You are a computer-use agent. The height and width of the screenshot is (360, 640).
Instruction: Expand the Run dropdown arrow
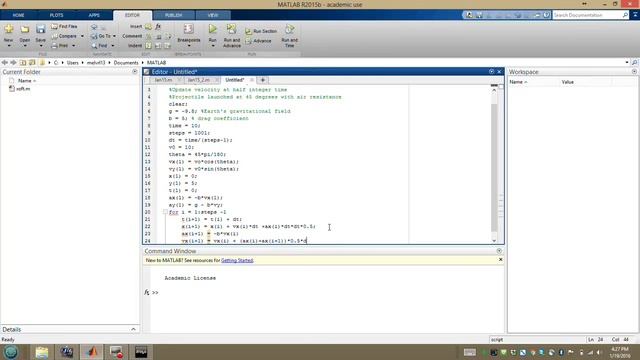click(213, 46)
